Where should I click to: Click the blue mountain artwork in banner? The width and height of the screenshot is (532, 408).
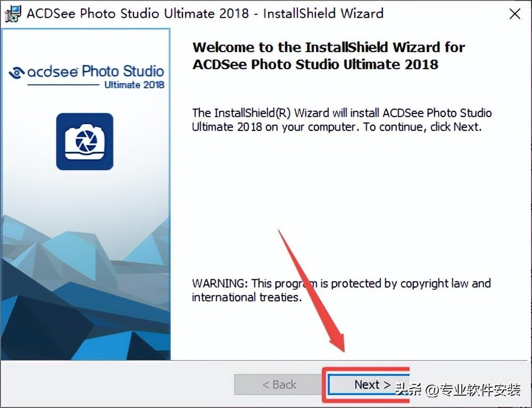coord(86,289)
